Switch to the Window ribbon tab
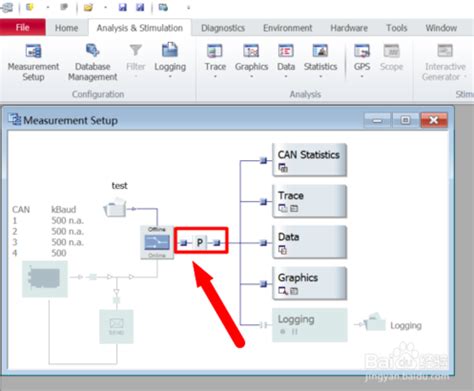Viewport: 474px width, 391px height. pyautogui.click(x=441, y=28)
